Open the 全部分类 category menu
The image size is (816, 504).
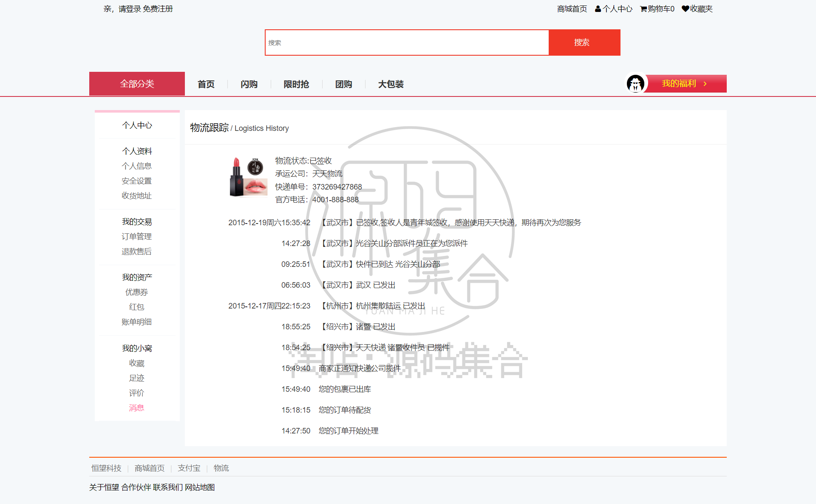click(137, 84)
